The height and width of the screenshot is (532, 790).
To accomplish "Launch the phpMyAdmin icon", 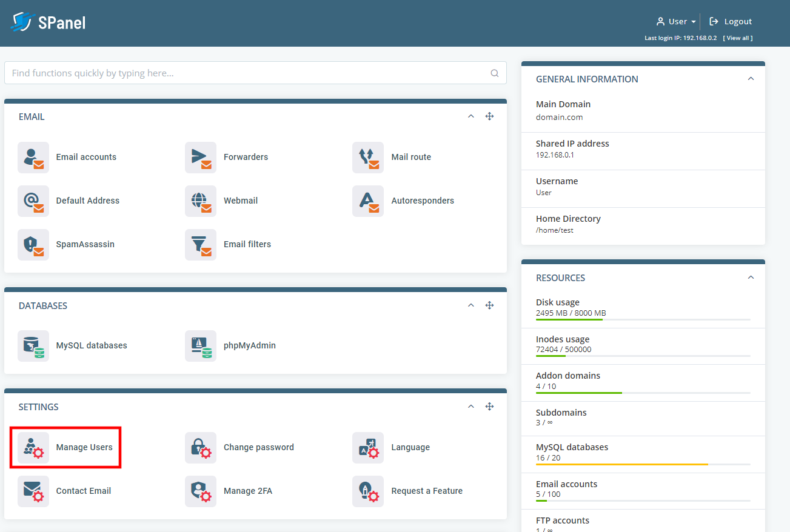I will tap(201, 346).
